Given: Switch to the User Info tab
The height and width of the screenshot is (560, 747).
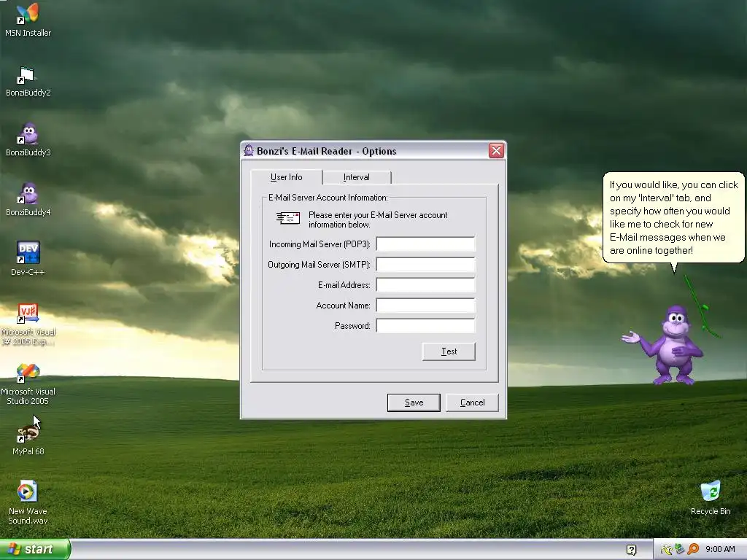Looking at the screenshot, I should pos(286,177).
